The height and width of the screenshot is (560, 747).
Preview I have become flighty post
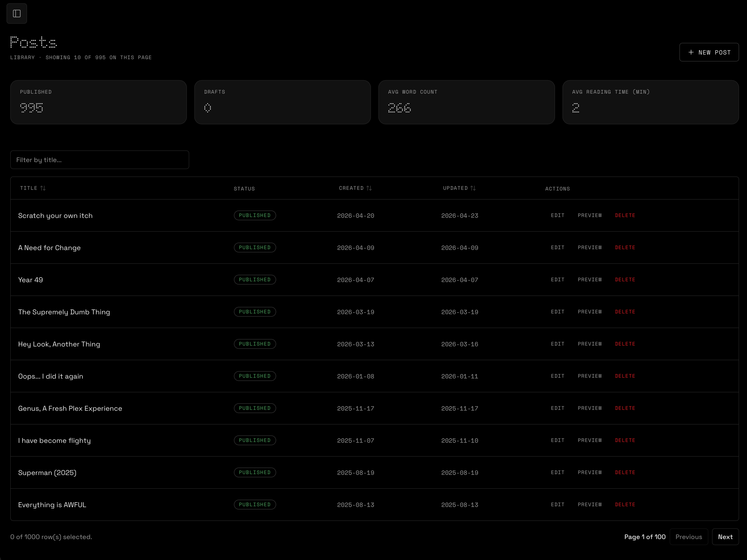590,440
